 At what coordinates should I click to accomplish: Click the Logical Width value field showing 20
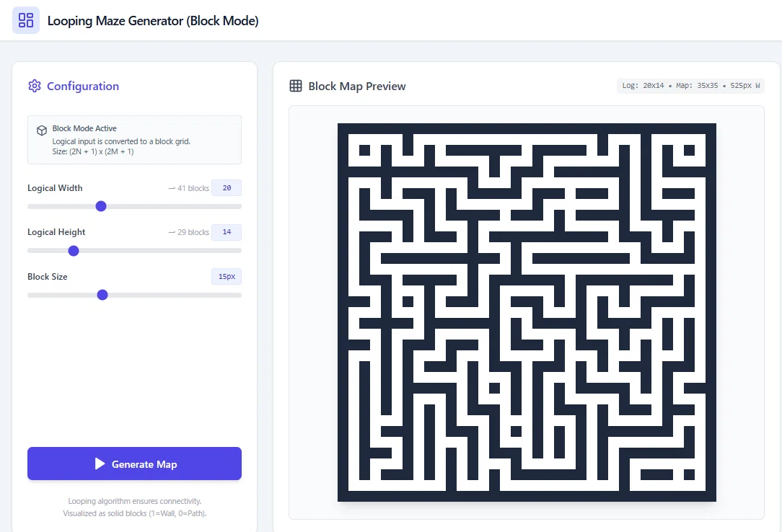[227, 188]
